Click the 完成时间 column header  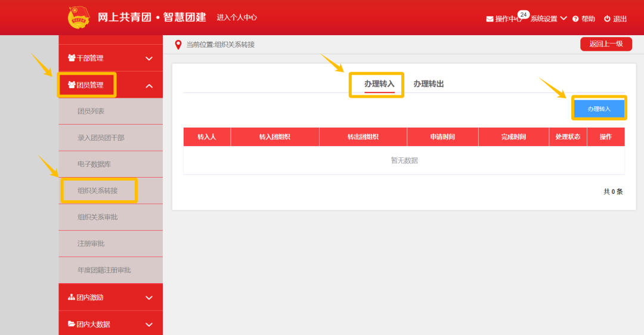point(513,137)
